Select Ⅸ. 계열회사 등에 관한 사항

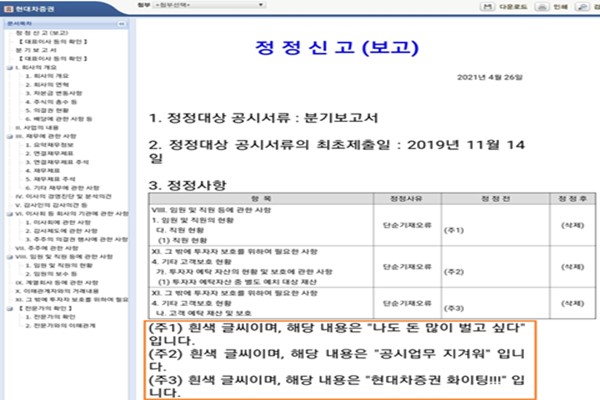tap(57, 282)
